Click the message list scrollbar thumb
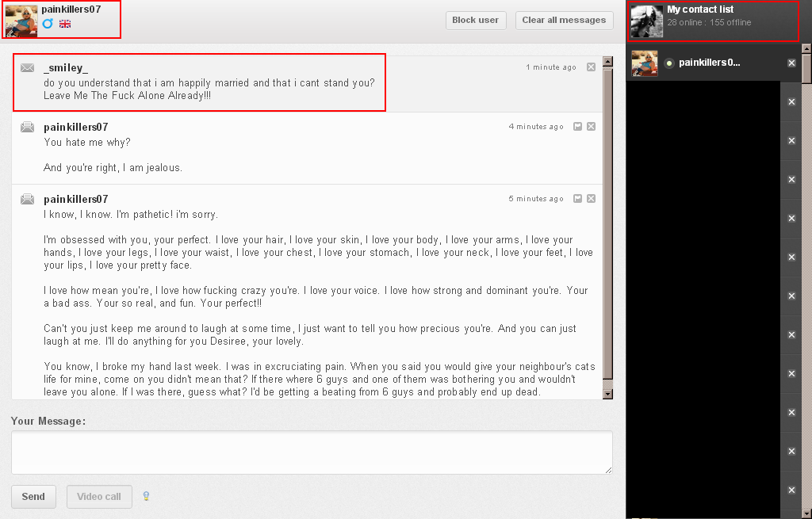This screenshot has height=519, width=812. [x=608, y=223]
